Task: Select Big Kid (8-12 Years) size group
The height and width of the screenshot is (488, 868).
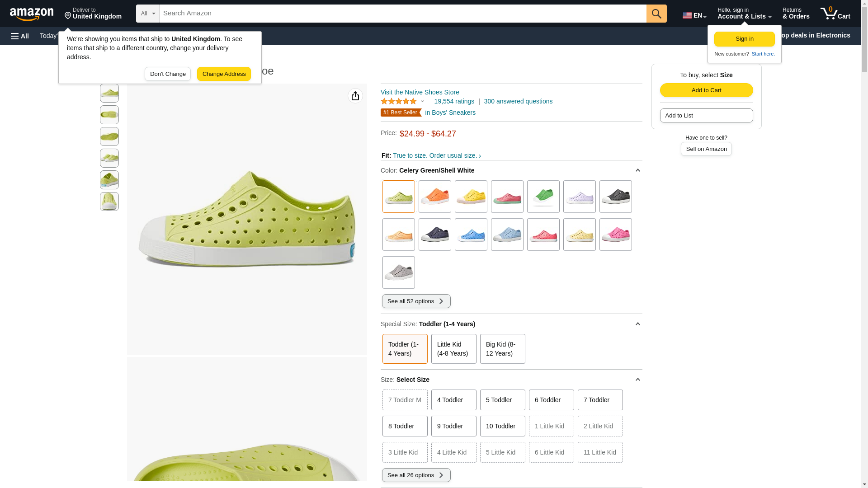Action: point(502,349)
